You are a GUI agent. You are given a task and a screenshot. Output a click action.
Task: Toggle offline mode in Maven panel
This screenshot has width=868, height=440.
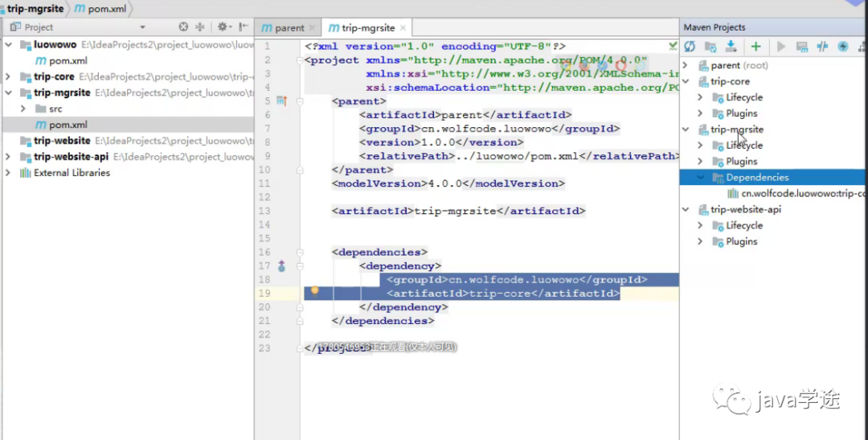coord(822,47)
